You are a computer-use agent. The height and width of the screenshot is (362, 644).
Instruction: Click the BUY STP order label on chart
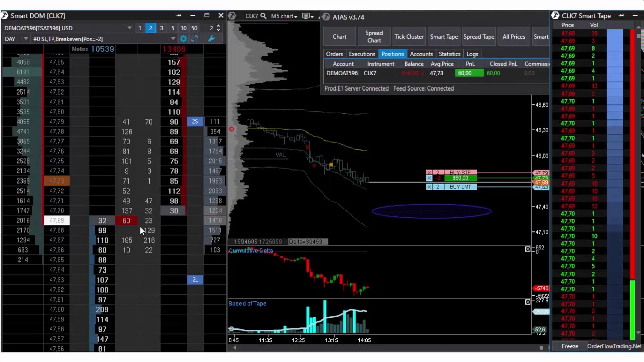[x=460, y=172]
